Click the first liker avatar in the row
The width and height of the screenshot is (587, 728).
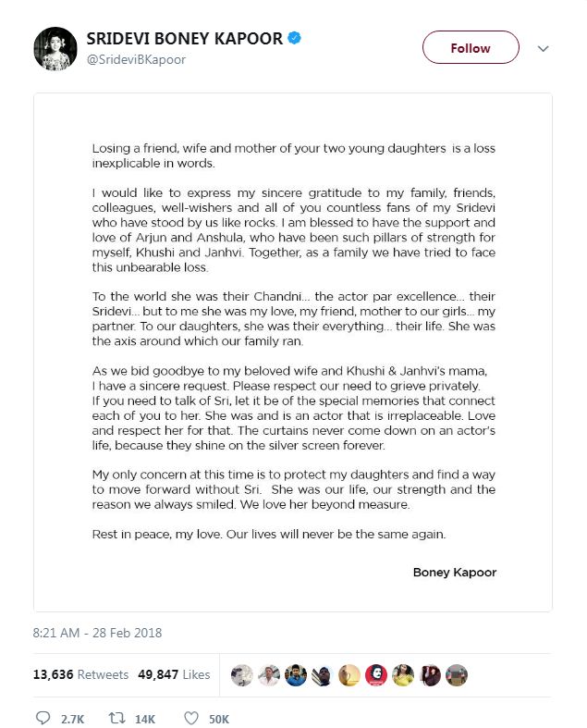tap(241, 675)
